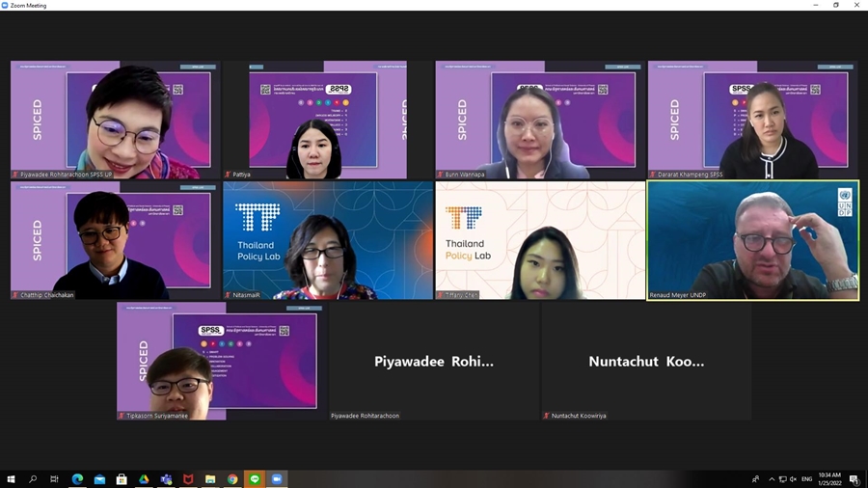The width and height of the screenshot is (868, 488).
Task: Select Bunn Wannapa's video tile
Action: (540, 120)
